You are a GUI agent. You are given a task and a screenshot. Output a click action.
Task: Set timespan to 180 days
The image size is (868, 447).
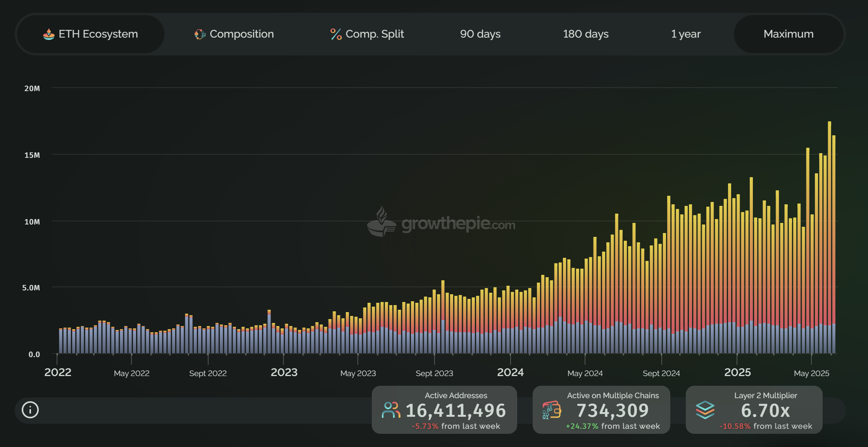[x=585, y=34]
